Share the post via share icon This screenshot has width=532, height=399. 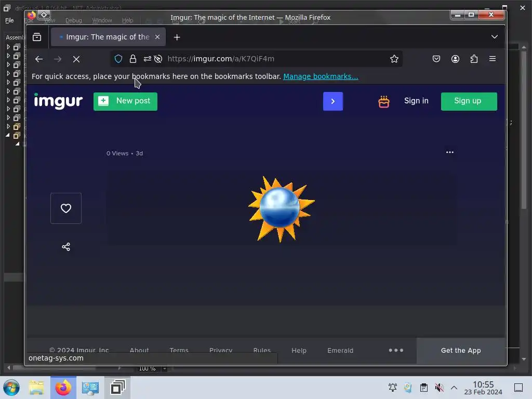pos(66,247)
